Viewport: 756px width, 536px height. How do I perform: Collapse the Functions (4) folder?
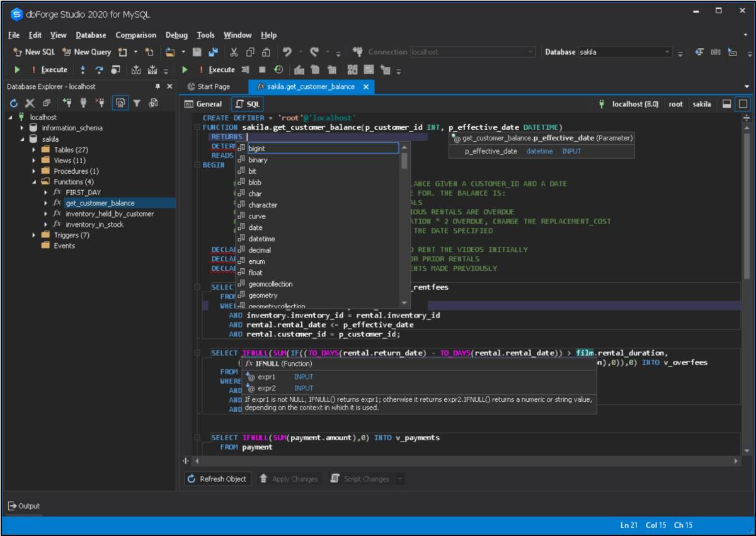tap(34, 182)
